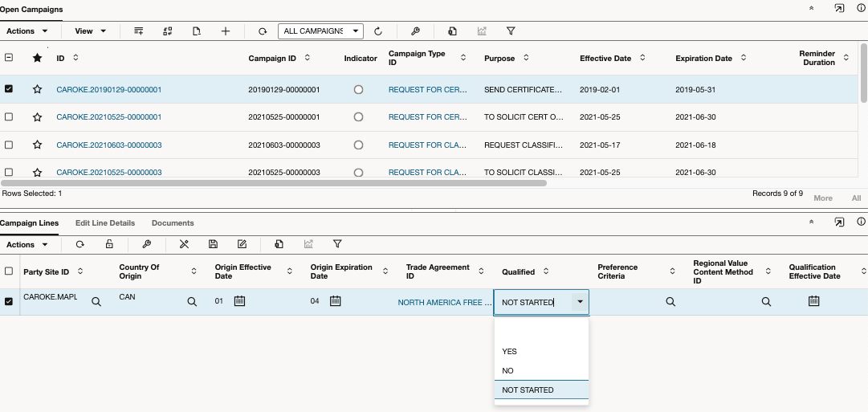Open the NORTH AMERICA FREE trade agreement link
Image resolution: width=868 pixels, height=412 pixels.
click(x=445, y=302)
